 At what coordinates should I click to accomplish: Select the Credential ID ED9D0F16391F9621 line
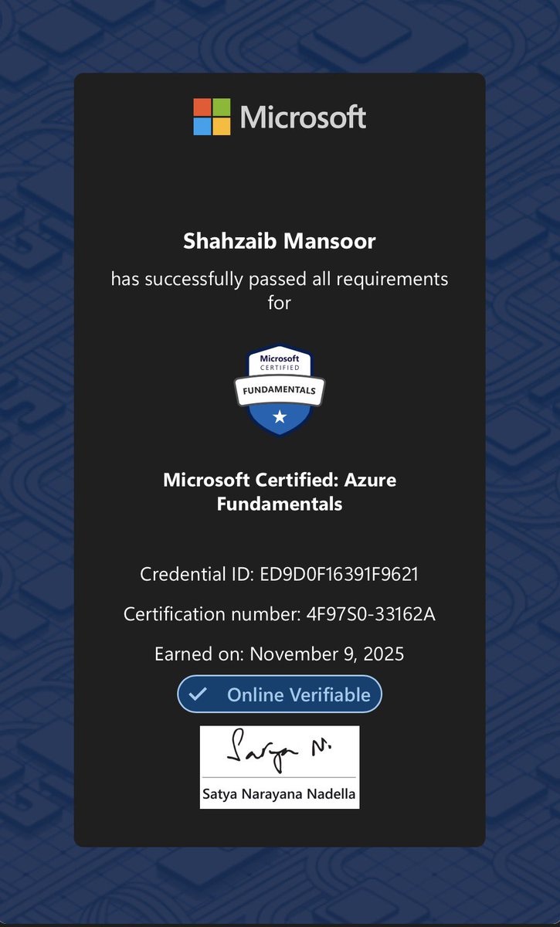click(x=280, y=574)
